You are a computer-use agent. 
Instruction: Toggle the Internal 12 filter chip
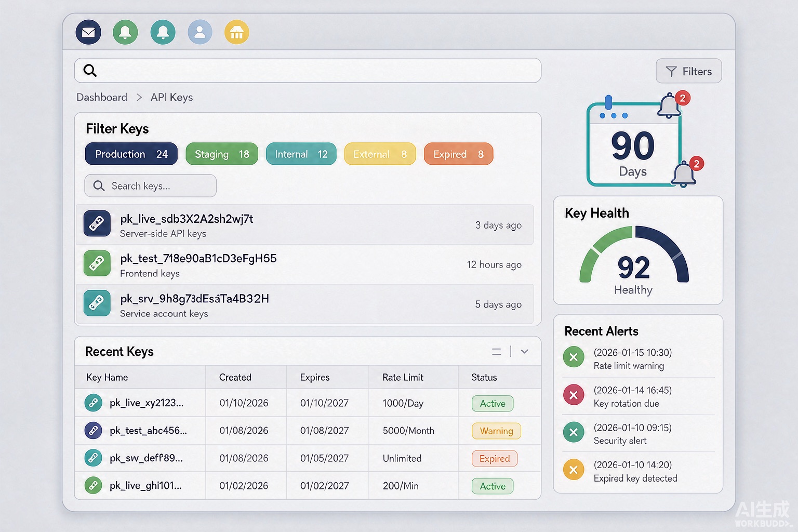pos(301,154)
